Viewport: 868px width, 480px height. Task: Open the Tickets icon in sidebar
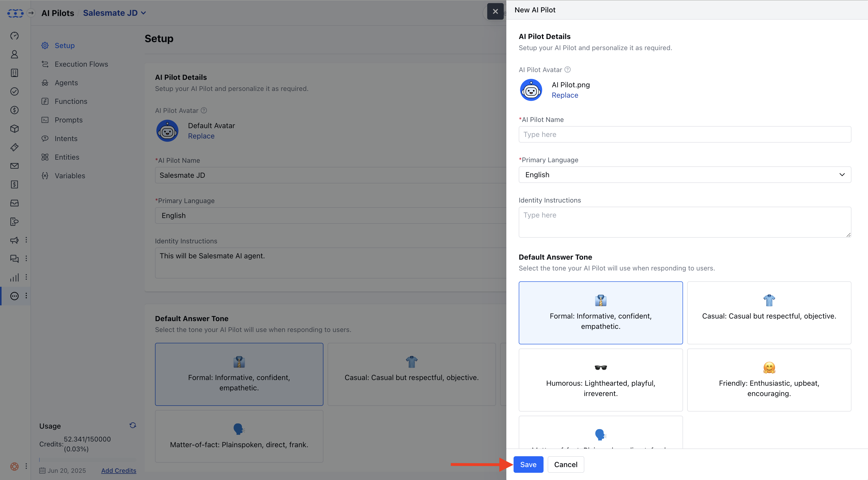(14, 147)
